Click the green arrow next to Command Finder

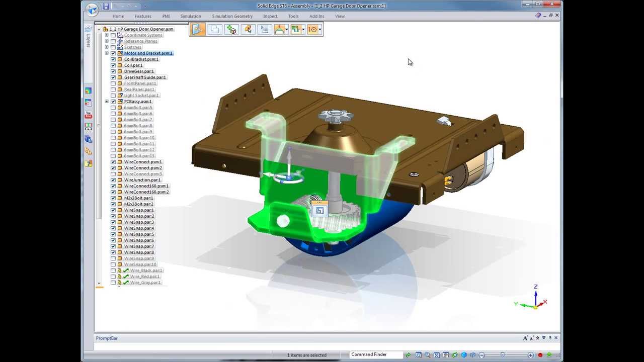(408, 355)
